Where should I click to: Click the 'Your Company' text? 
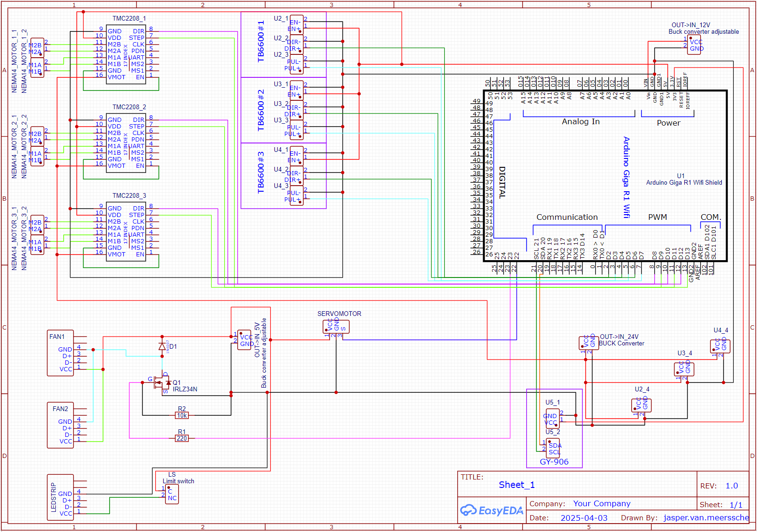602,503
